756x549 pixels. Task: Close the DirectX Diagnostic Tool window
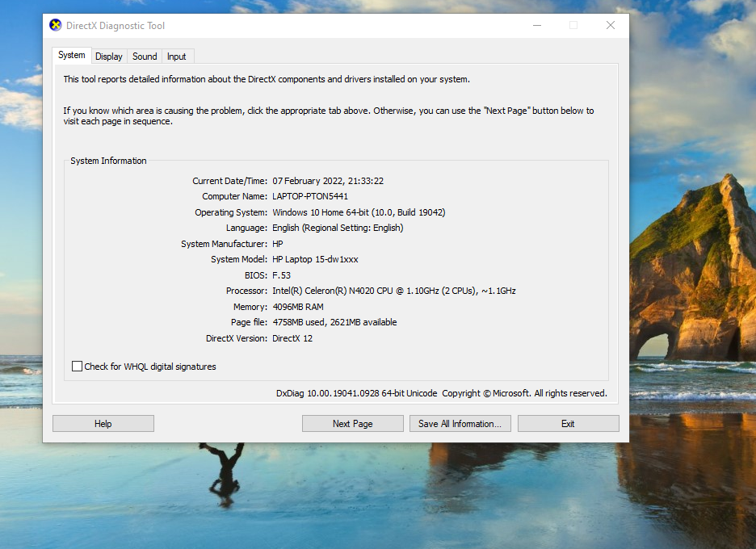[x=611, y=26]
